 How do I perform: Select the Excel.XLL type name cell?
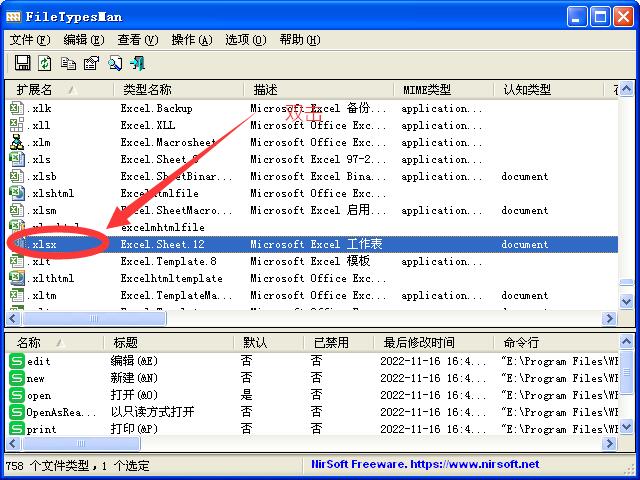coord(148,125)
